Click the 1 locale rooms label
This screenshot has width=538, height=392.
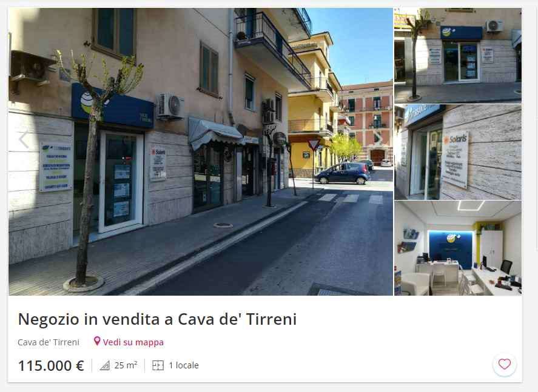pyautogui.click(x=184, y=365)
